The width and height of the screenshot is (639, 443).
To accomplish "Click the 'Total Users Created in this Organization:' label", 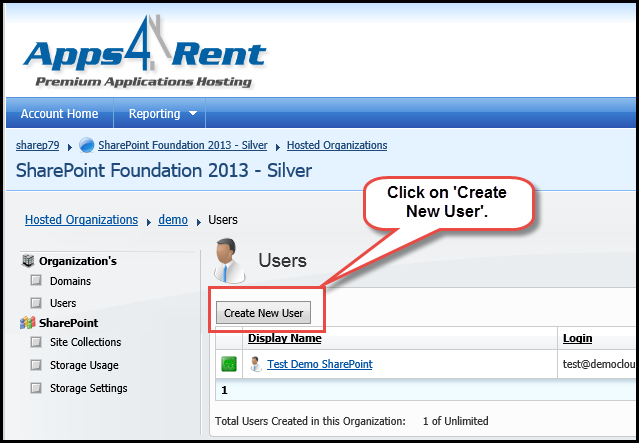I will [x=310, y=421].
